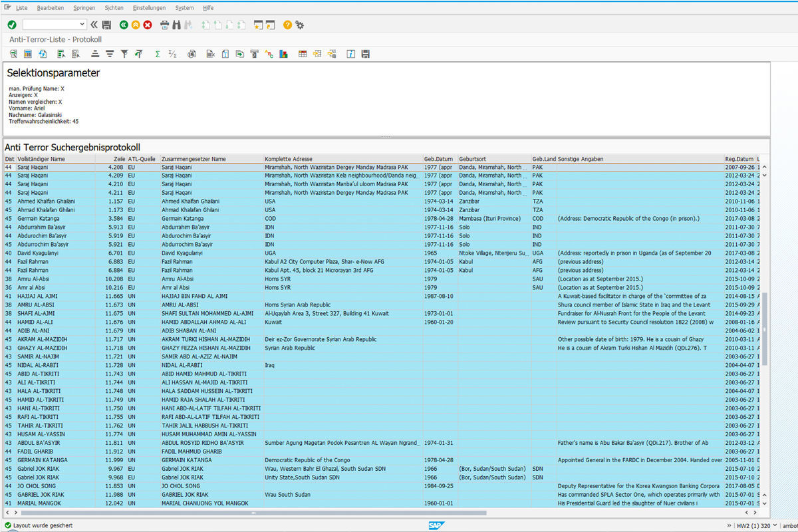Click the table's scroll-right arrow

pyautogui.click(x=756, y=513)
